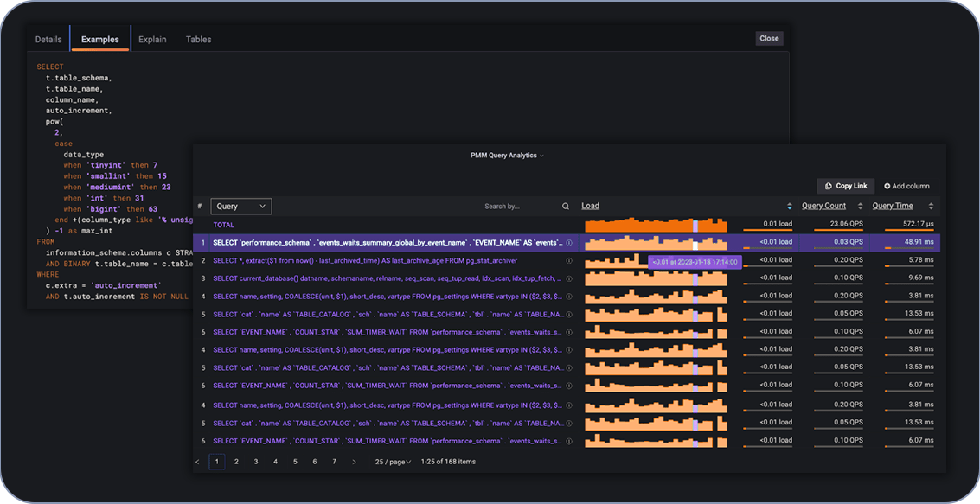Open the Explain tab
Viewport: 980px width, 504px height.
point(152,40)
